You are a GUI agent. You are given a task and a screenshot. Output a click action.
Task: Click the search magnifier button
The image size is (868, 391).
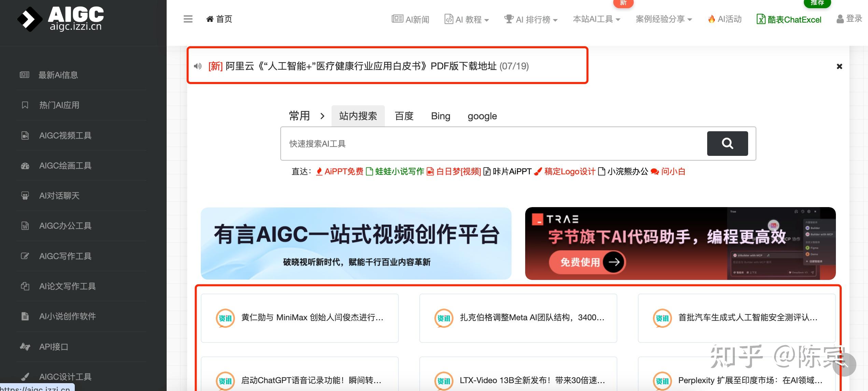click(727, 143)
